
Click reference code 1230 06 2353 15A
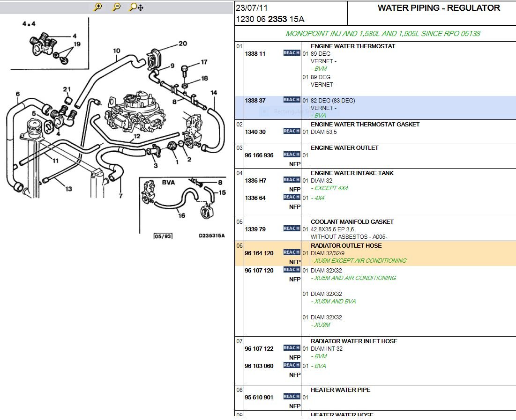[270, 19]
